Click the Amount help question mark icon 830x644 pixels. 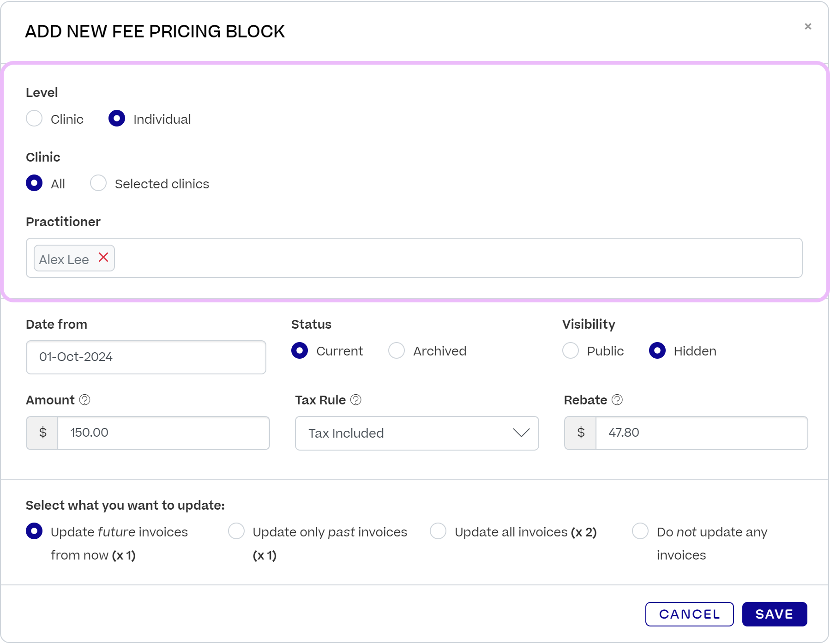pyautogui.click(x=85, y=400)
